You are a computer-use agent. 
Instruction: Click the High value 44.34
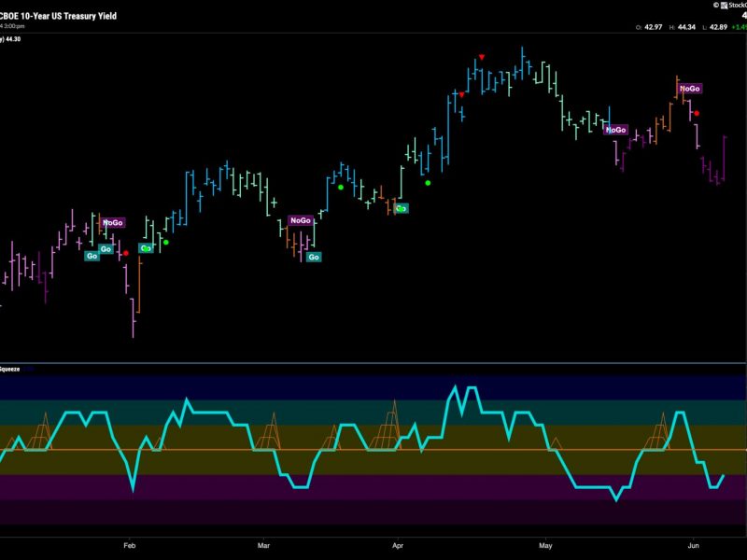click(686, 27)
